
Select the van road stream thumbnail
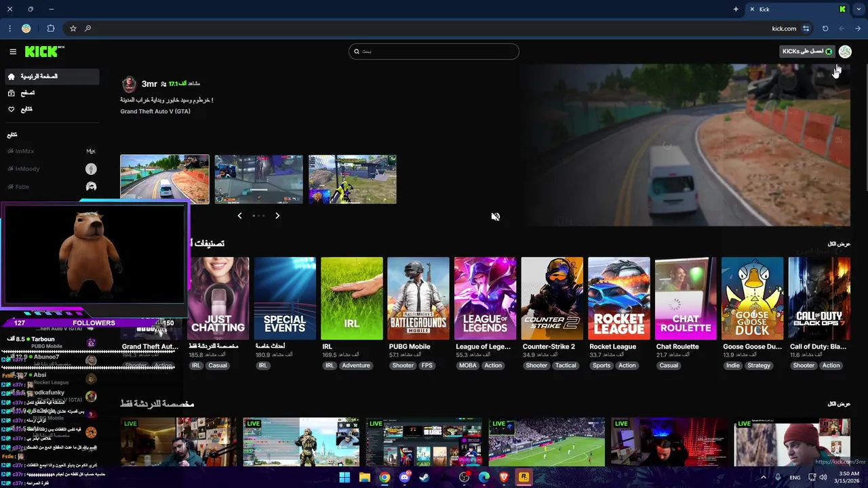pos(165,179)
